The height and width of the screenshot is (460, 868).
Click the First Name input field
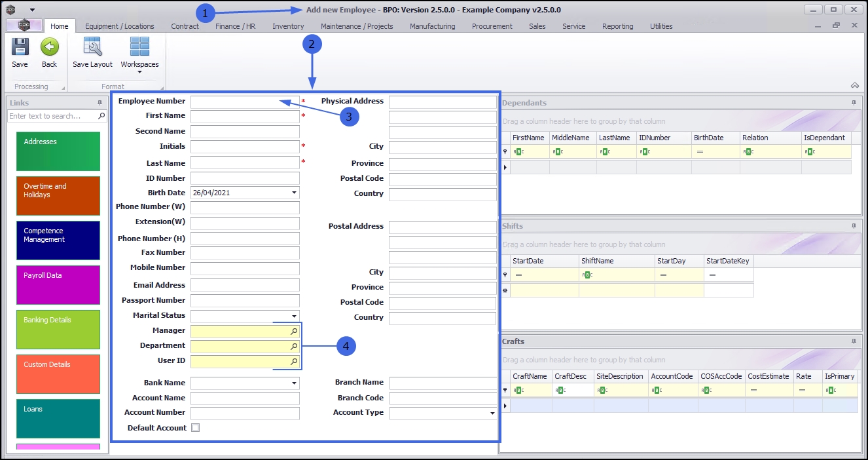pos(245,117)
